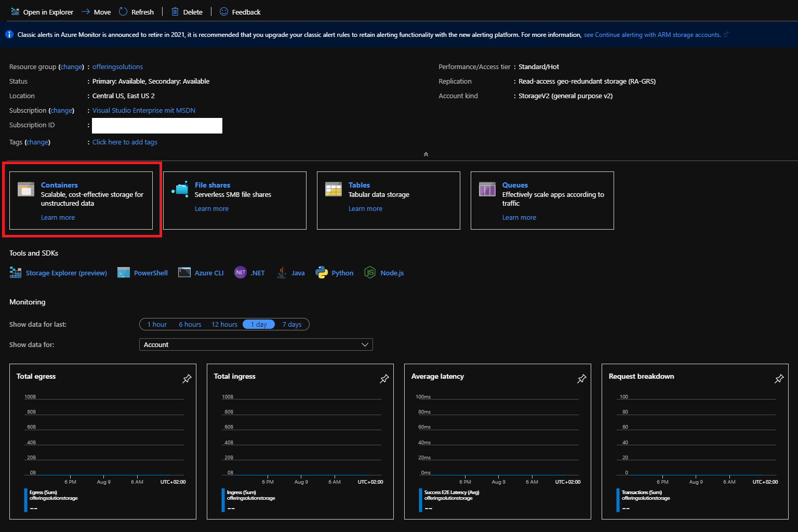
Task: Open the PowerShell SDK link
Action: [151, 273]
